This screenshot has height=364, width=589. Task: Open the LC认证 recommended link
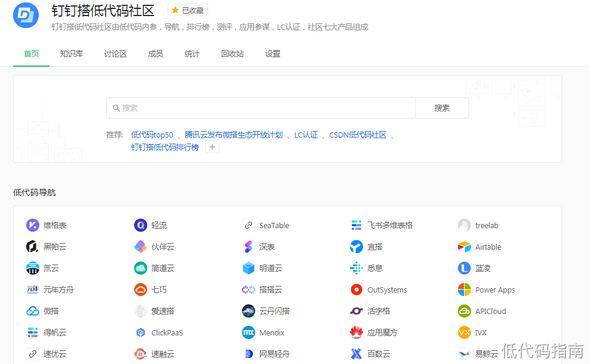[x=306, y=135]
